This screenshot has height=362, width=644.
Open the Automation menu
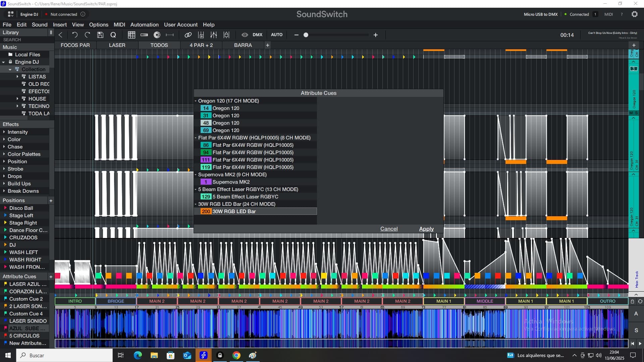144,25
